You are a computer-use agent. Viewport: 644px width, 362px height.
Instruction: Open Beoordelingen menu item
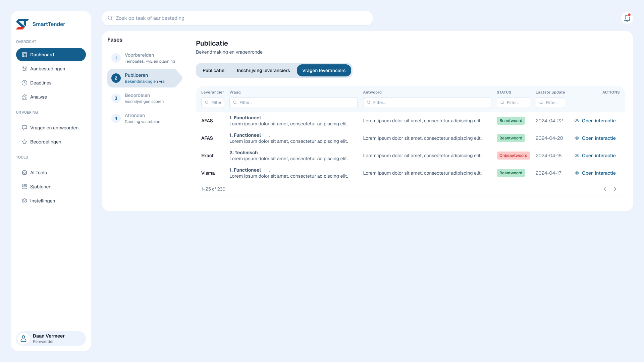(51, 142)
